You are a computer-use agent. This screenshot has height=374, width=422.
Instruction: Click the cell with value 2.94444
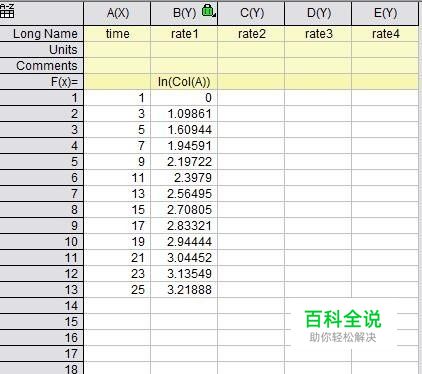pyautogui.click(x=184, y=242)
